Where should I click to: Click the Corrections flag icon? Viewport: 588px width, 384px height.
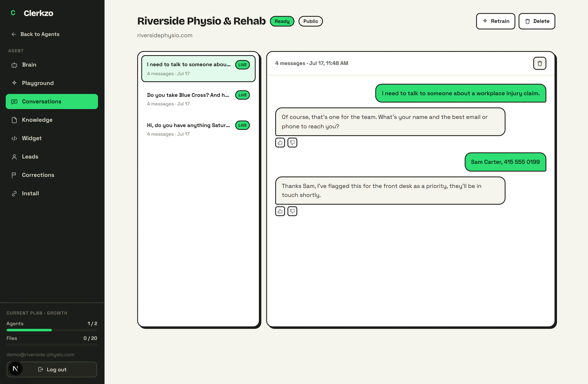[14, 175]
